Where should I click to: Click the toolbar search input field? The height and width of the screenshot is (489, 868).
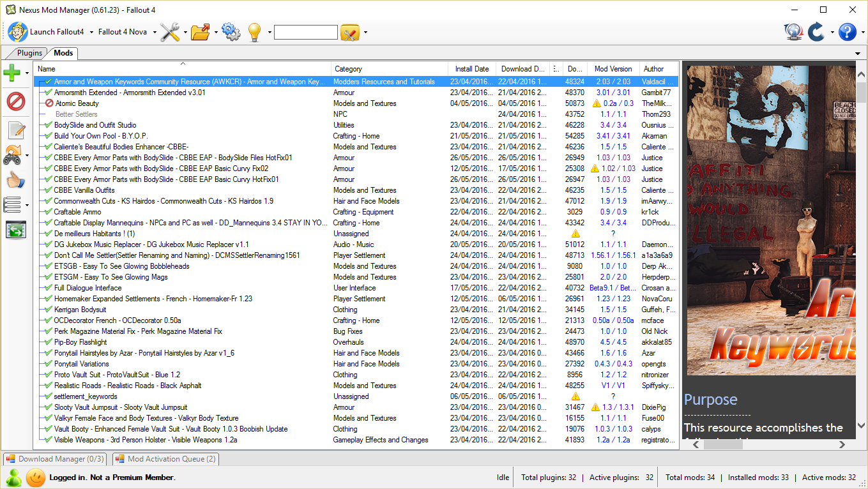(305, 32)
